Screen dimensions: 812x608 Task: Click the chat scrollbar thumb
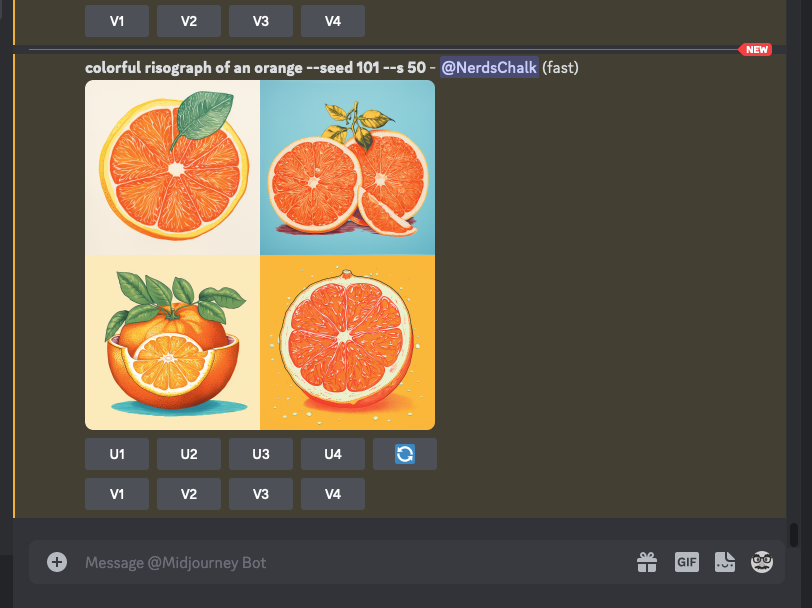tap(794, 535)
